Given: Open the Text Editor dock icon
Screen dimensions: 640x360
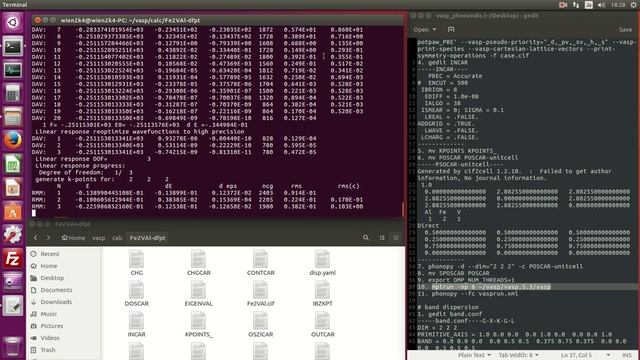Looking at the screenshot, I should (x=13, y=306).
